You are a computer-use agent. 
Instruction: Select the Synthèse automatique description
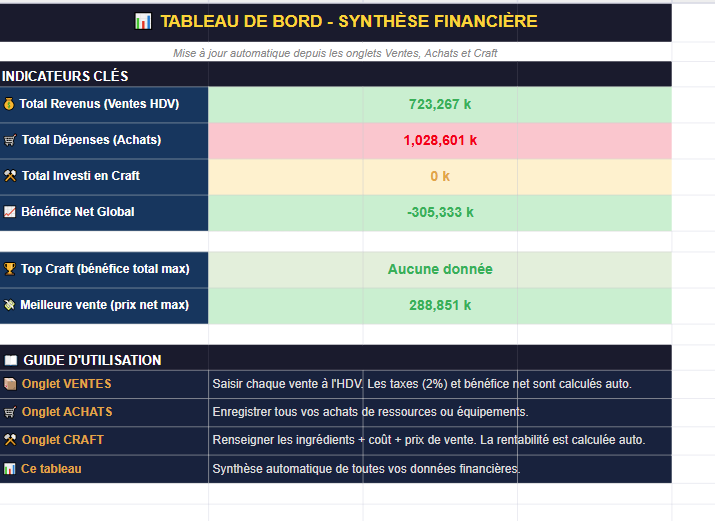click(366, 469)
